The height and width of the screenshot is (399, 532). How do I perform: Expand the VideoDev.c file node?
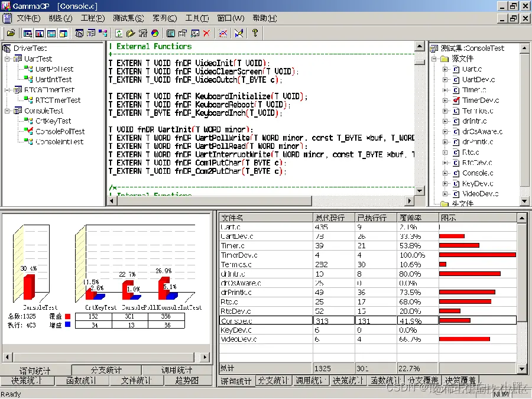(445, 194)
